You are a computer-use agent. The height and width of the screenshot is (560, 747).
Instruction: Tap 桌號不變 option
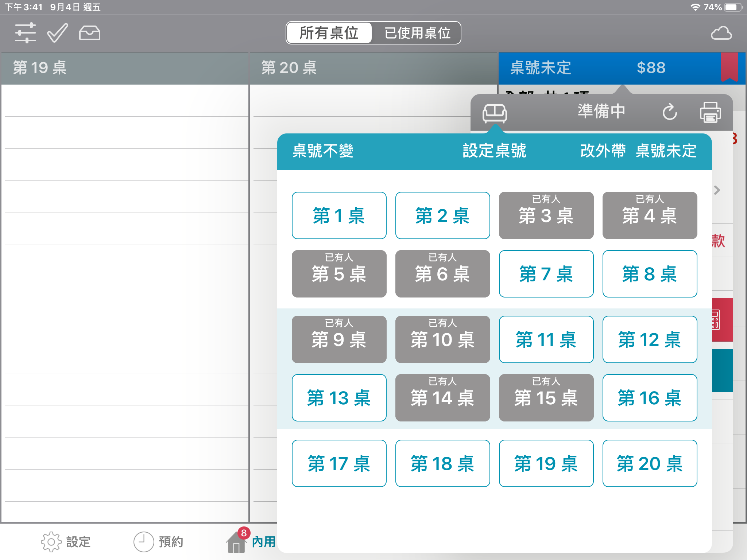pyautogui.click(x=323, y=151)
